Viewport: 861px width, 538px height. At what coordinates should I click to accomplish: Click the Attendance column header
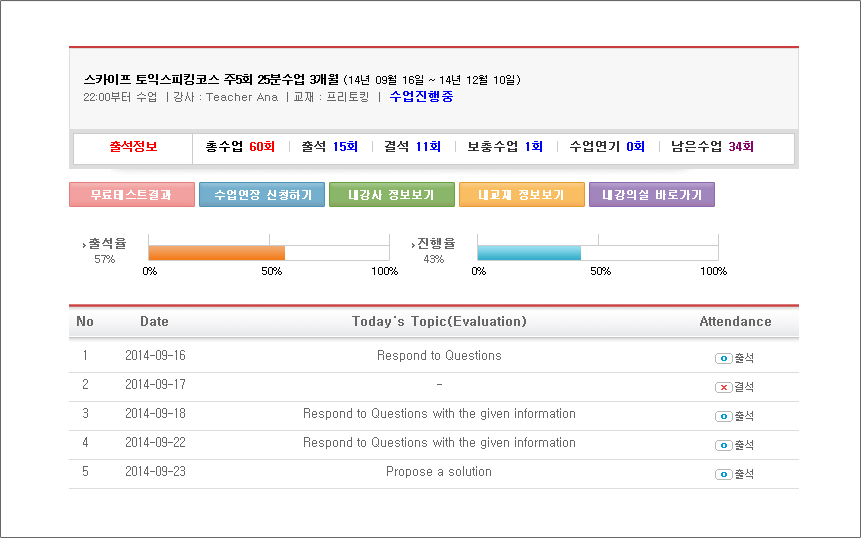click(735, 322)
